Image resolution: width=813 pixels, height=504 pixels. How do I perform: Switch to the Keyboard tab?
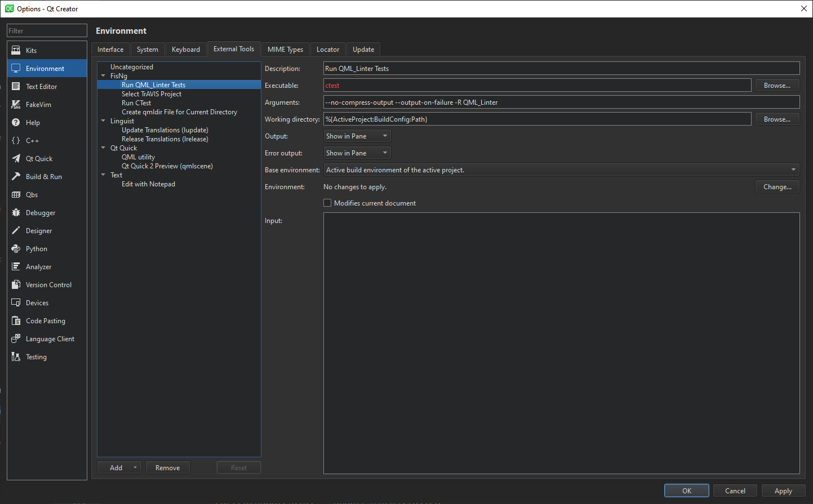pos(186,50)
